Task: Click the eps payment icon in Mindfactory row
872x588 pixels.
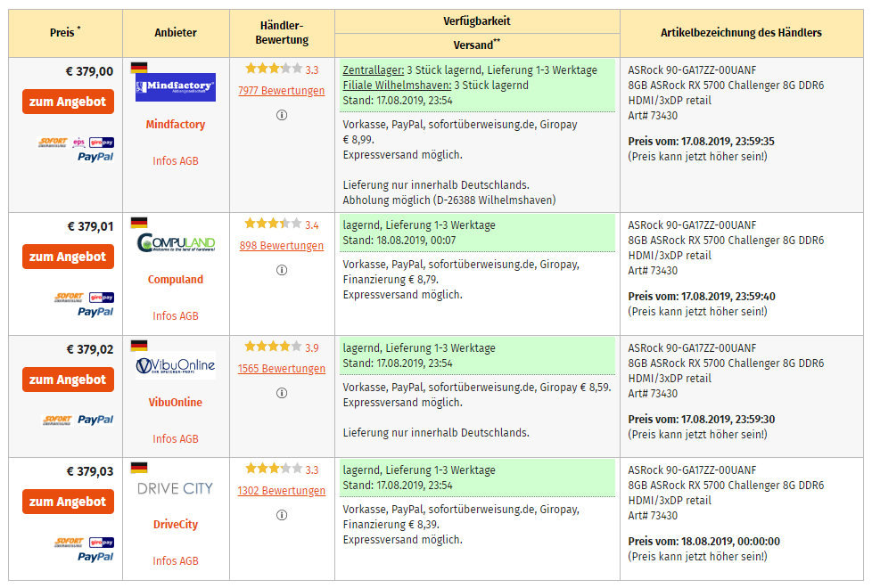Action: pyautogui.click(x=79, y=143)
